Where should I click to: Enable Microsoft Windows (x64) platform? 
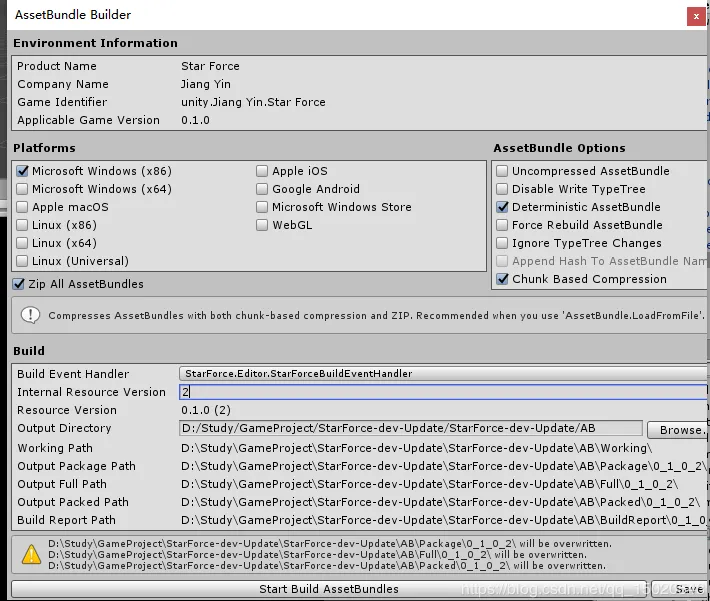pos(22,189)
